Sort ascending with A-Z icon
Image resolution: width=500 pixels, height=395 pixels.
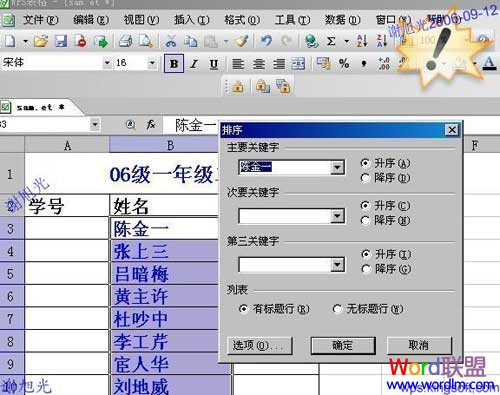(x=362, y=41)
